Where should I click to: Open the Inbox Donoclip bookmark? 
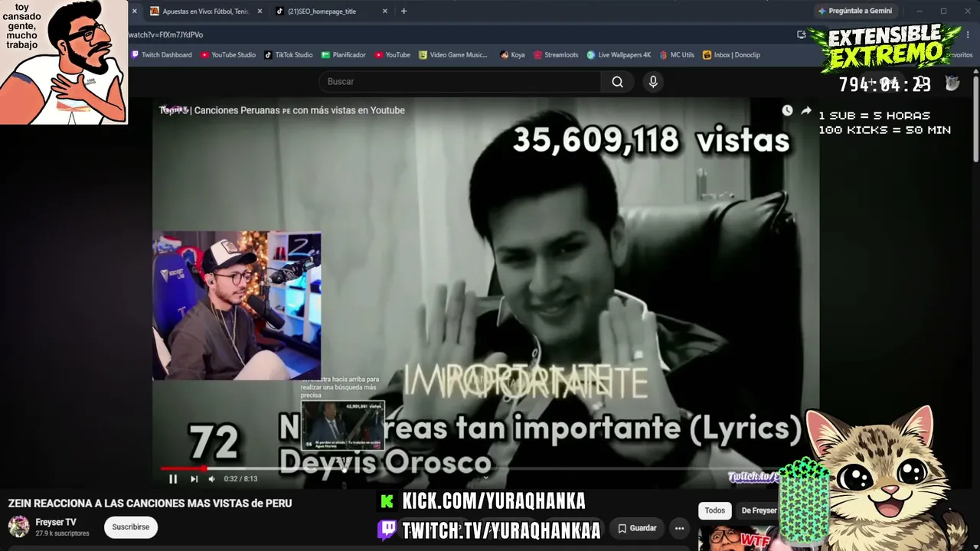point(731,55)
